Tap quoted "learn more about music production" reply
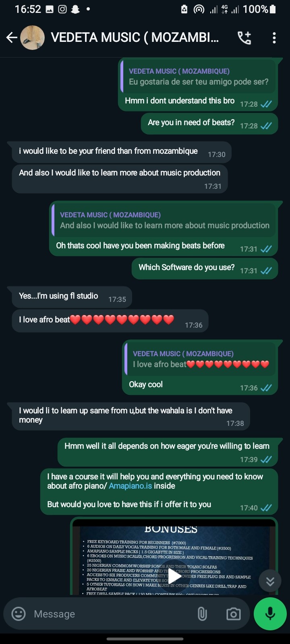Screen dimensions: 290x644 pyautogui.click(x=164, y=220)
